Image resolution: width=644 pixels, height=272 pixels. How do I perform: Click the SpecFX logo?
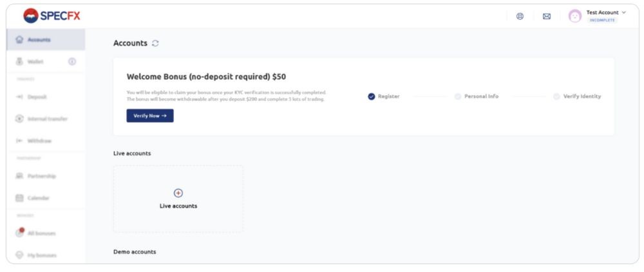pyautogui.click(x=52, y=15)
